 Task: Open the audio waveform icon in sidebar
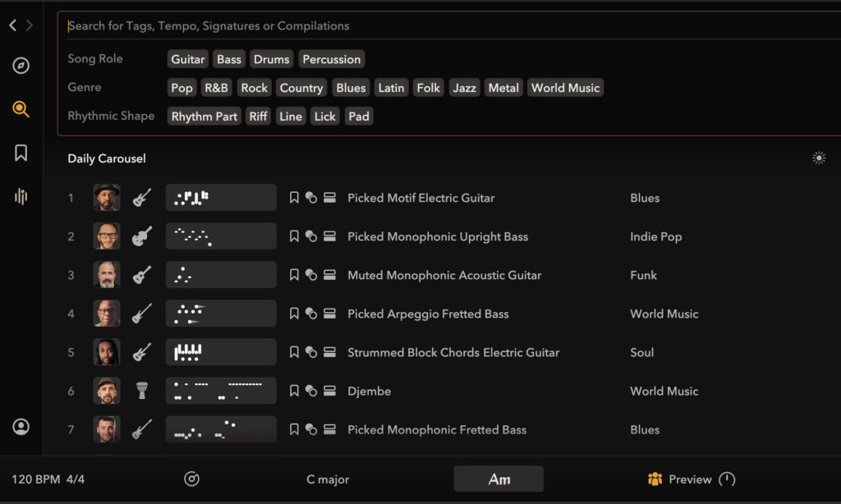21,196
